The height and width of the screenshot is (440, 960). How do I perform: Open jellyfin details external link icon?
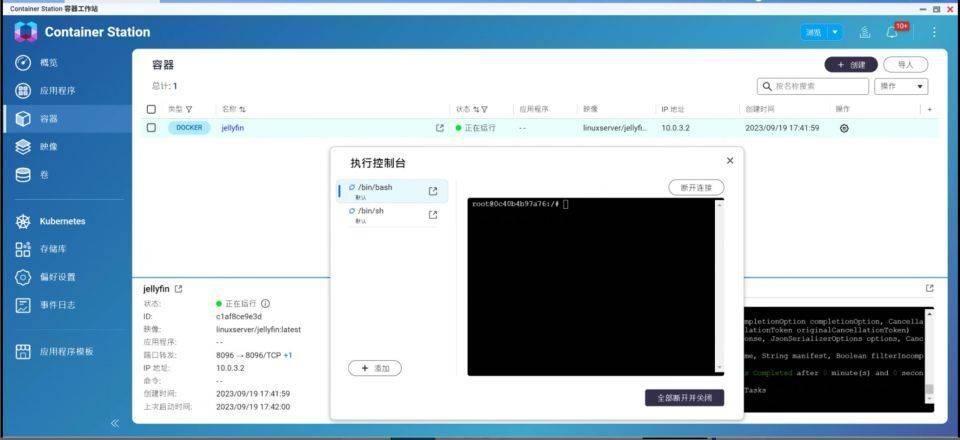point(178,289)
